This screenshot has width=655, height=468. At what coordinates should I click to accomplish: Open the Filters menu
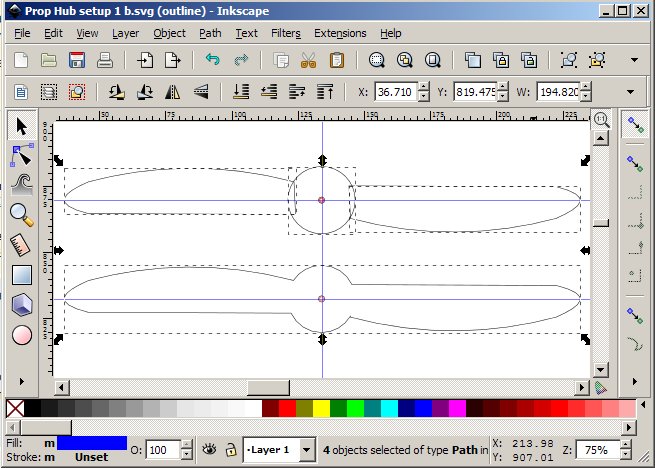[x=285, y=33]
